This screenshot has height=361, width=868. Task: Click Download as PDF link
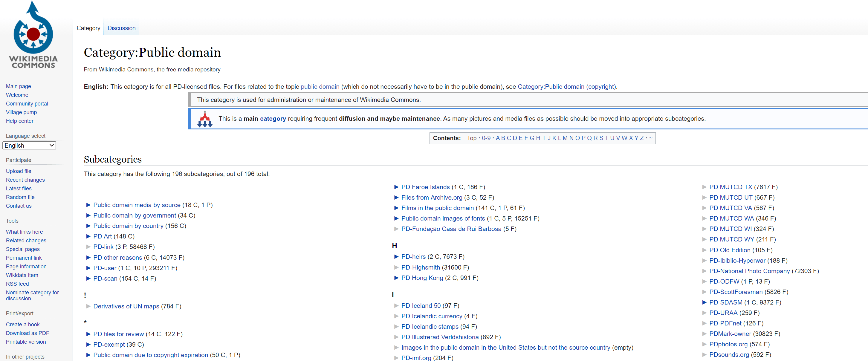[27, 333]
